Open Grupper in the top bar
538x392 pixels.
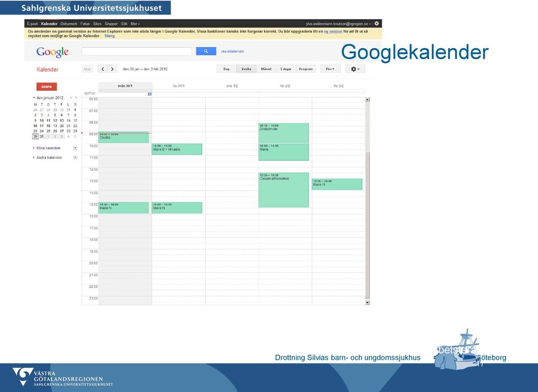(111, 24)
